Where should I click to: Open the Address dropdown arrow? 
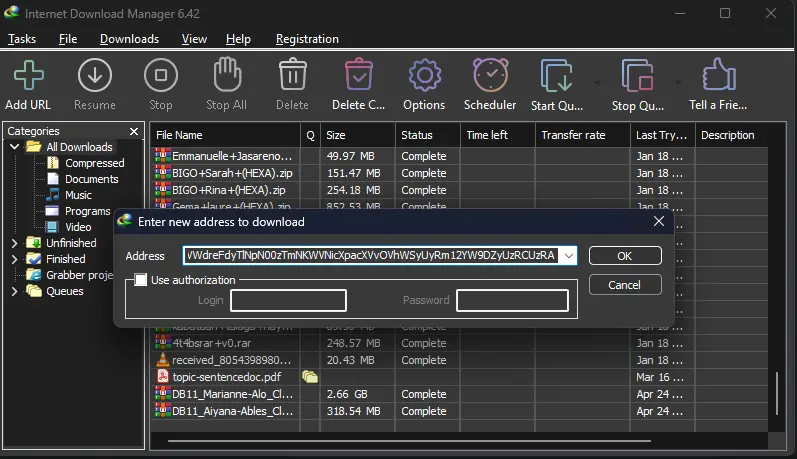[x=569, y=256]
